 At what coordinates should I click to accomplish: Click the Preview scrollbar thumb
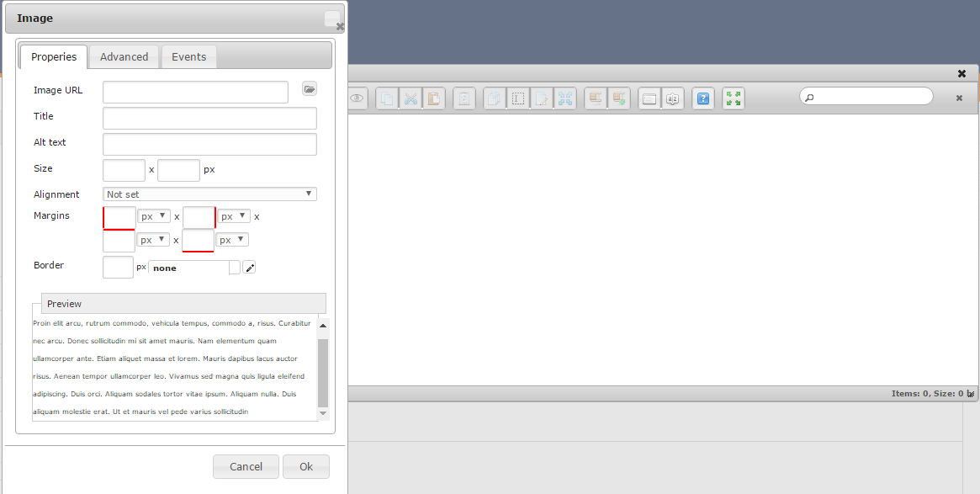tap(322, 374)
